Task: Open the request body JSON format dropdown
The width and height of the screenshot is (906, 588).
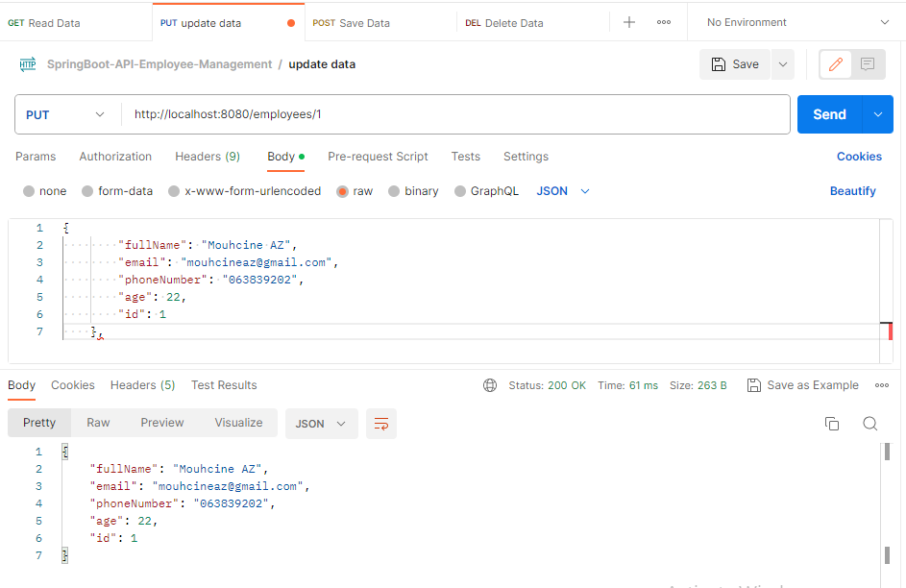Action: [x=563, y=191]
